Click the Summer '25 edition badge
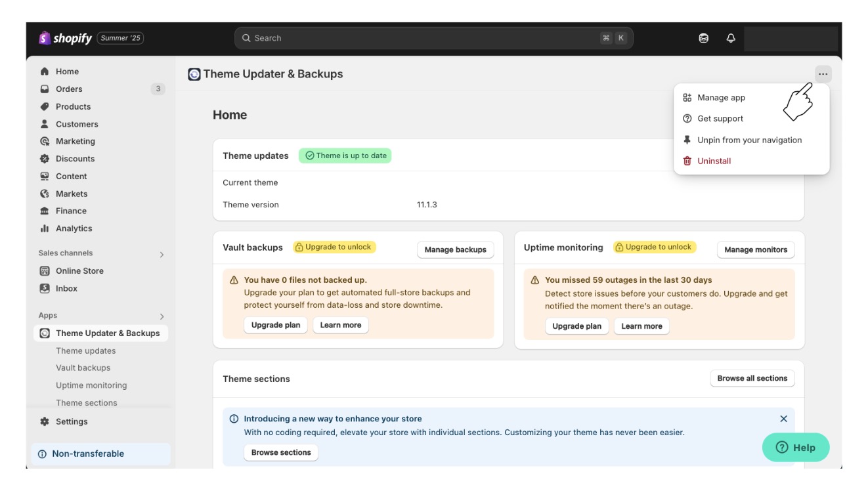The image size is (868, 489). tap(120, 38)
